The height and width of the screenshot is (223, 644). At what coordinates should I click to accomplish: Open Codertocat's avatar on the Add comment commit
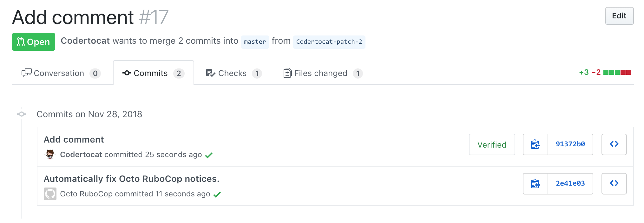(x=50, y=155)
